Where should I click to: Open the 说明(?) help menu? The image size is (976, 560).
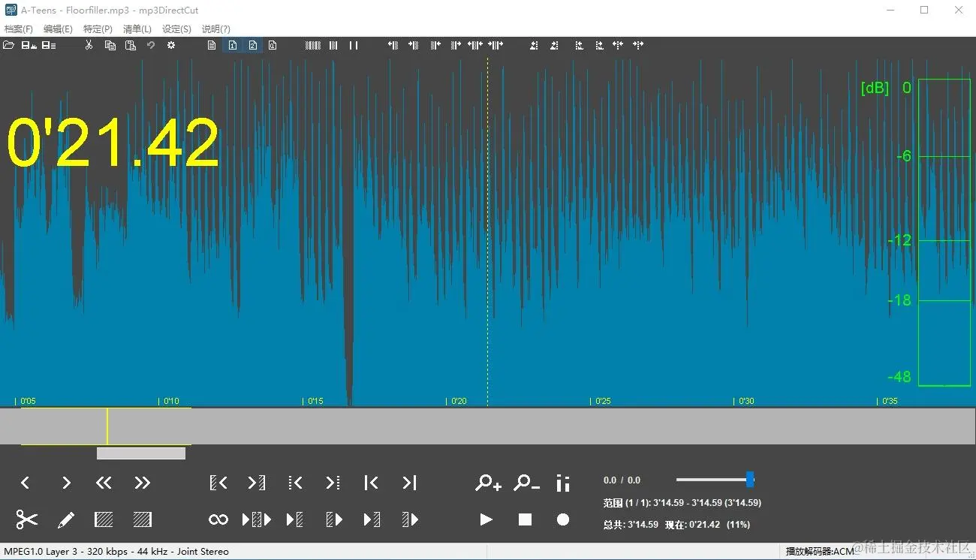215,29
